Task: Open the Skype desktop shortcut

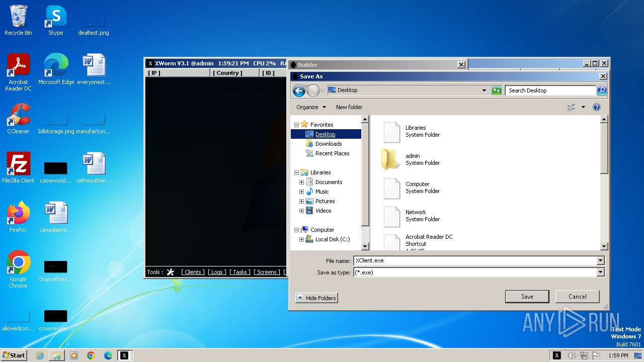Action: 56,21
